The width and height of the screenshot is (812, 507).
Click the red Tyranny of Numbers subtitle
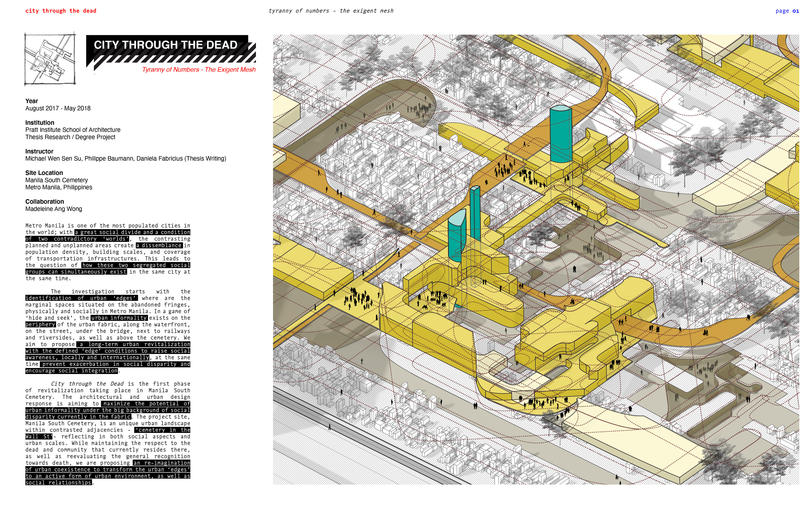[x=199, y=70]
